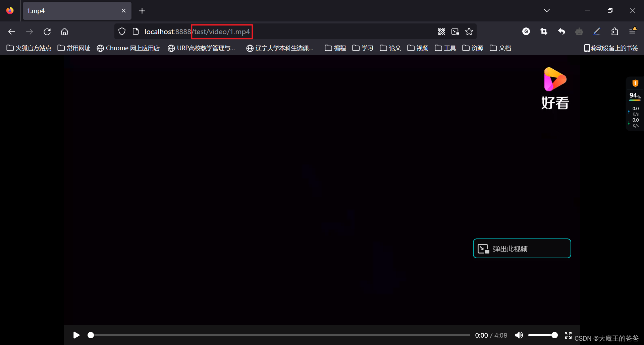Click the 弹出此视频 pop-out button

[x=522, y=249]
